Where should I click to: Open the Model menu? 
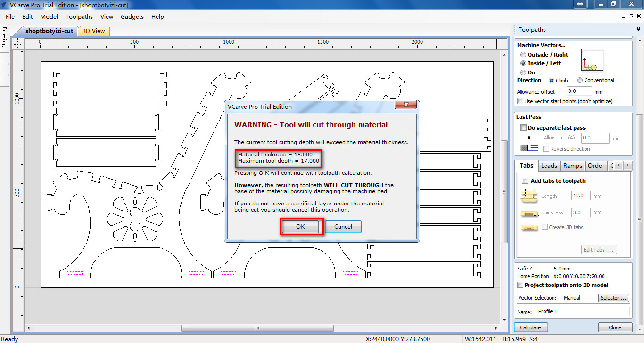[49, 16]
